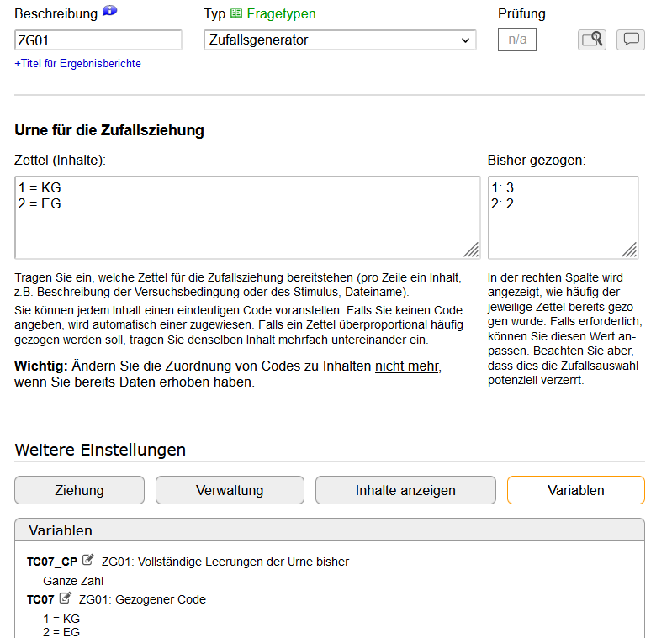The height and width of the screenshot is (638, 672).
Task: Click the edit icon next to TC07
Action: coord(66,598)
